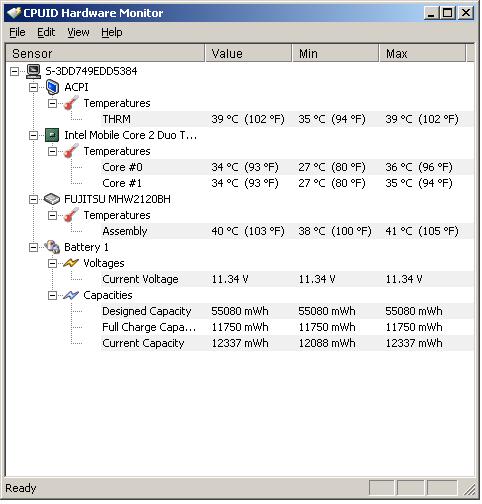Open the View menu
Image resolution: width=482 pixels, height=504 pixels.
[78, 32]
